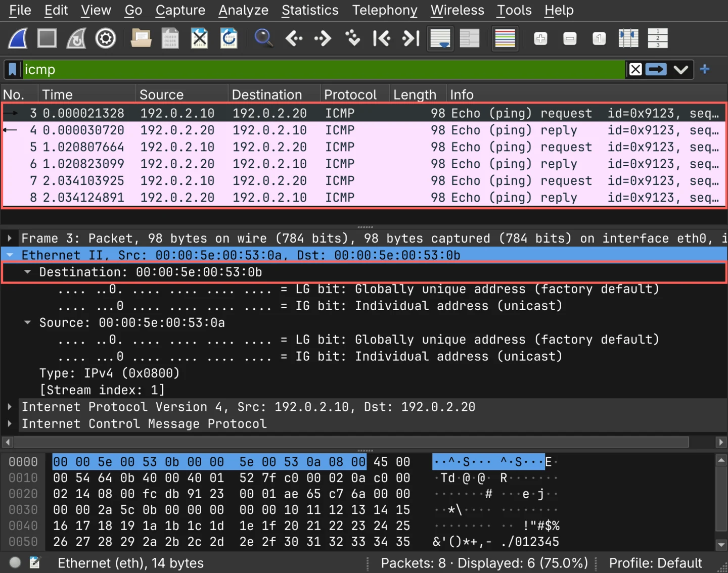Image resolution: width=728 pixels, height=573 pixels.
Task: Restart the current capture
Action: click(x=76, y=38)
